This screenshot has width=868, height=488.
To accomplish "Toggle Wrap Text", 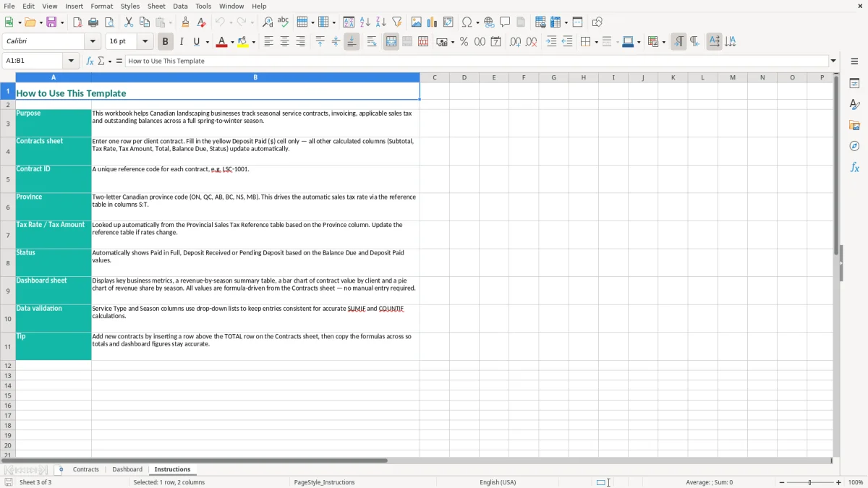I will (x=372, y=42).
